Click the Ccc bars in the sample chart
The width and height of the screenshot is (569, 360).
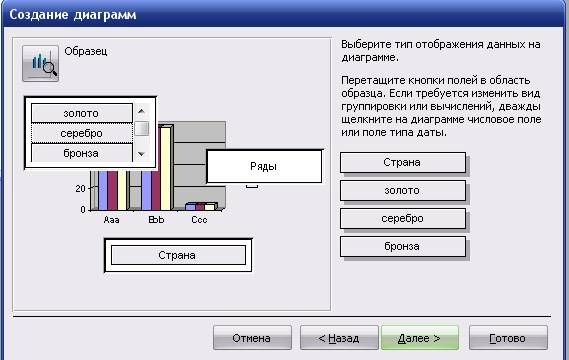point(201,206)
